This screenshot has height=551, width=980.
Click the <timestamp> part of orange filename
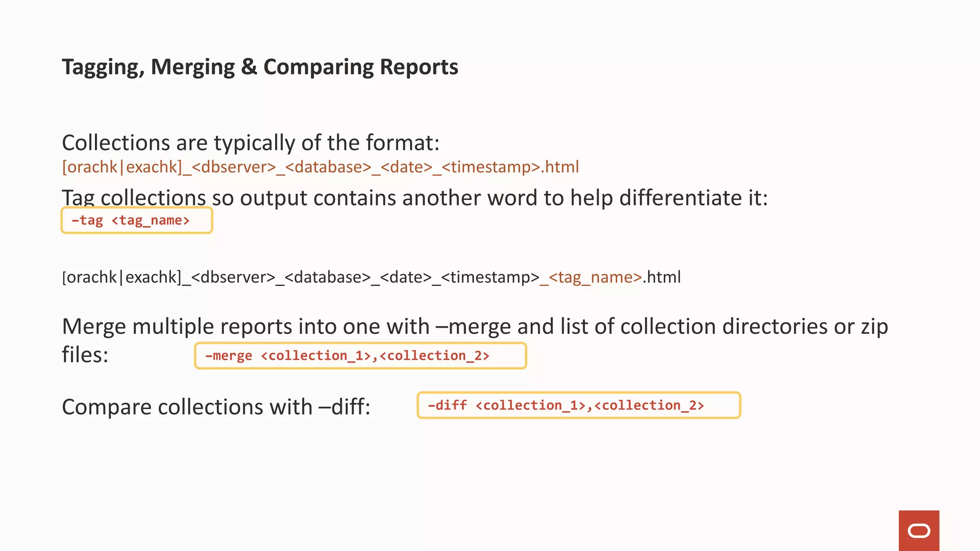491,167
